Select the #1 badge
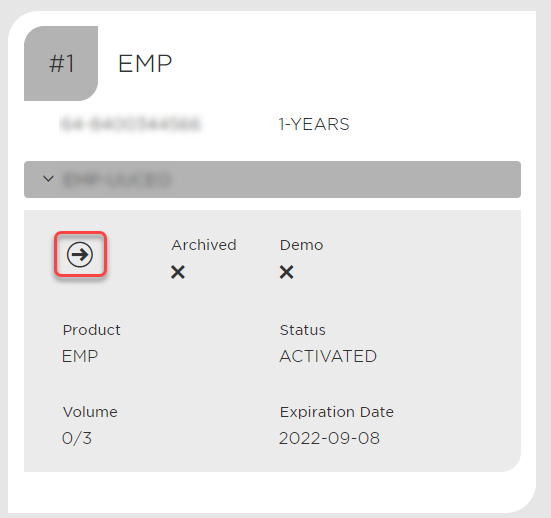This screenshot has width=551, height=518. coord(61,63)
